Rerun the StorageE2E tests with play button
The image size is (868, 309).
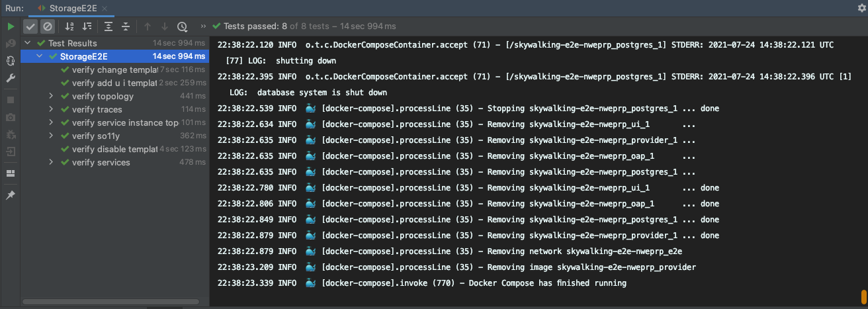point(11,26)
